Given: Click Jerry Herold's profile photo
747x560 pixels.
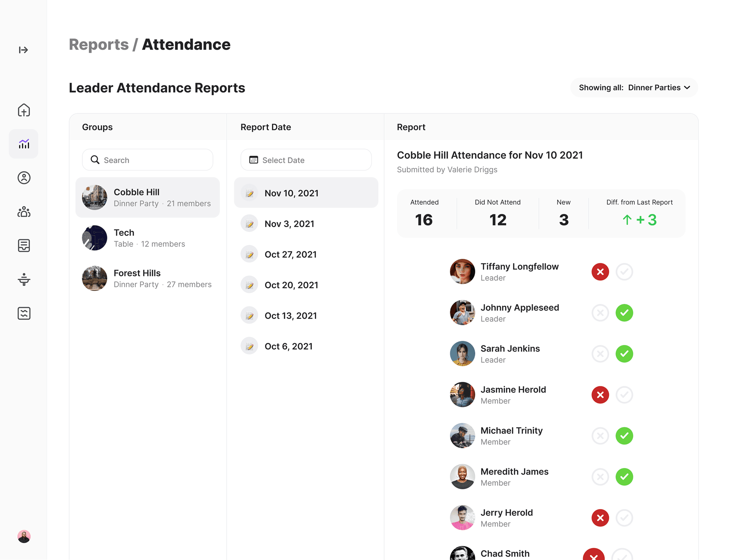Looking at the screenshot, I should pos(462,518).
